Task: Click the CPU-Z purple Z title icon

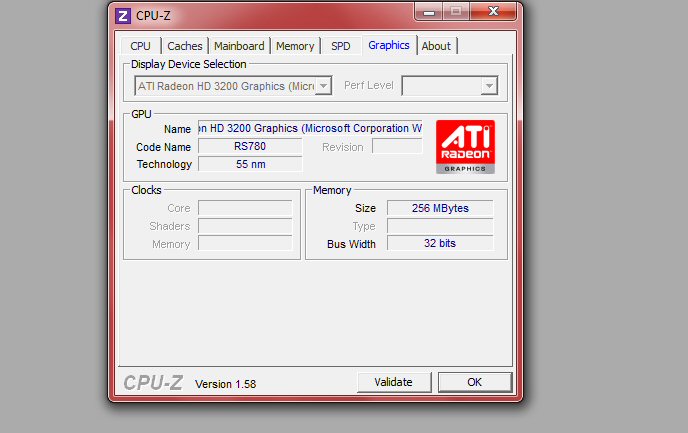Action: pyautogui.click(x=123, y=16)
